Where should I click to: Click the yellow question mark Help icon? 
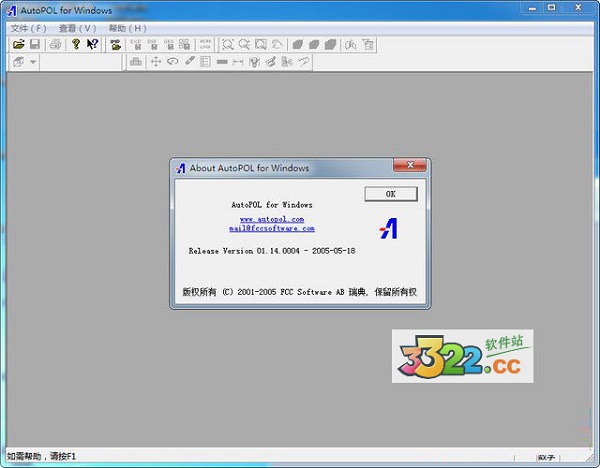click(76, 44)
